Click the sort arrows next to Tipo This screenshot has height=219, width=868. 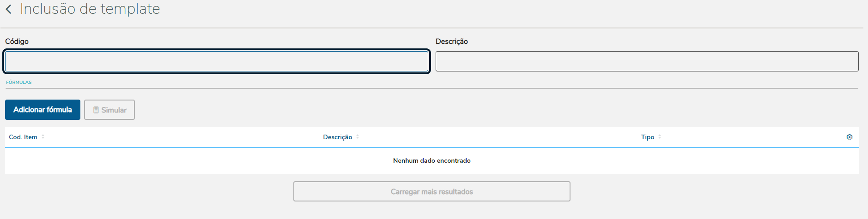point(660,137)
